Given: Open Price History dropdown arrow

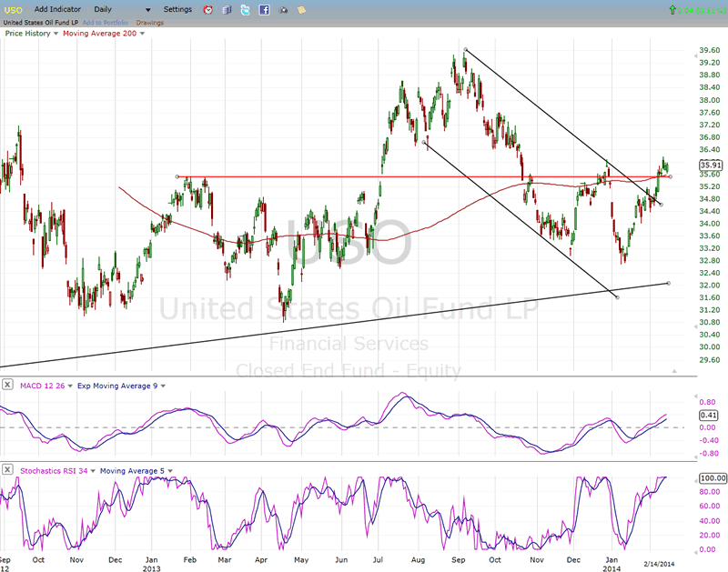Looking at the screenshot, I should click(56, 34).
